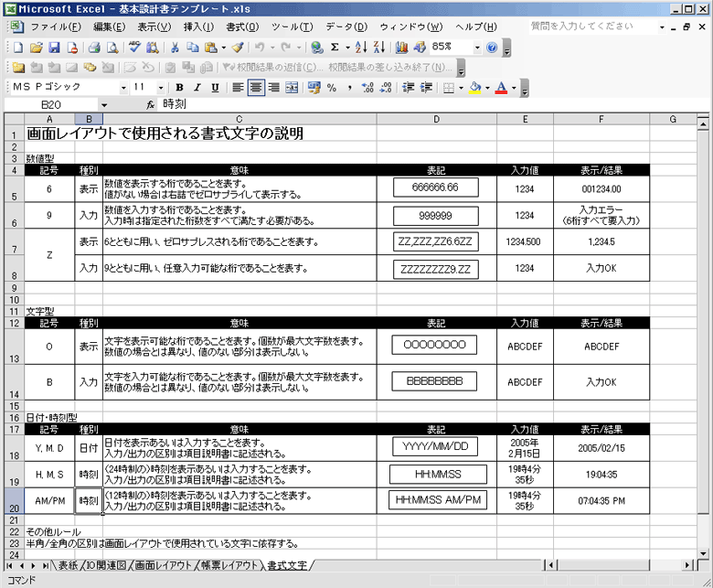Align cell text to the left
The image size is (713, 588).
point(238,87)
